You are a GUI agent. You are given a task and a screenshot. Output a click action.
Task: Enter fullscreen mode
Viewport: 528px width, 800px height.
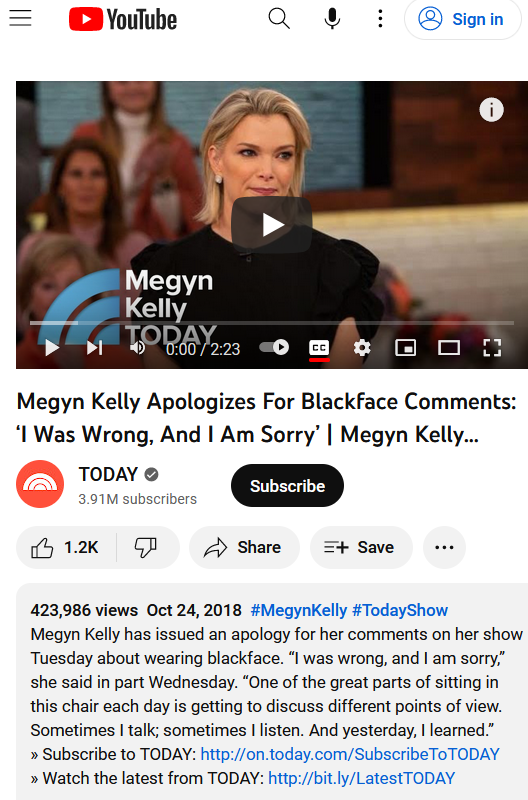click(492, 348)
